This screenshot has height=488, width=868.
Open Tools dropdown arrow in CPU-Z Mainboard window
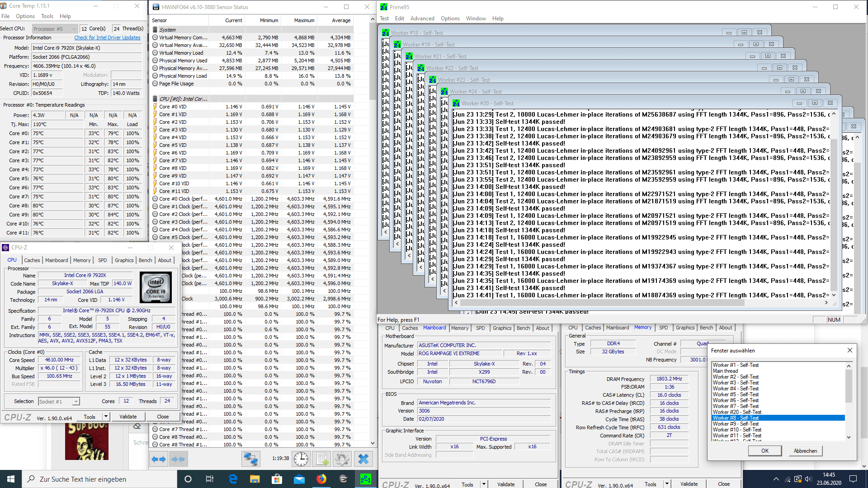(484, 484)
